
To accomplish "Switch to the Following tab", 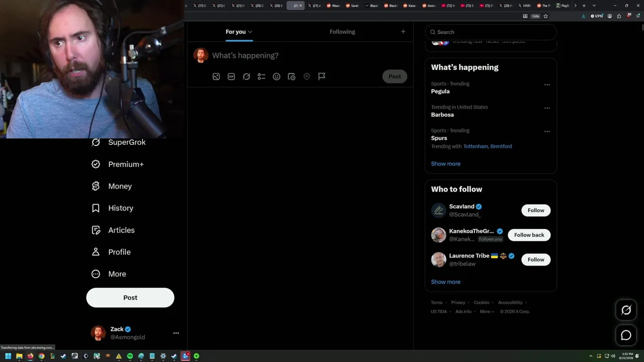I will tap(342, 32).
